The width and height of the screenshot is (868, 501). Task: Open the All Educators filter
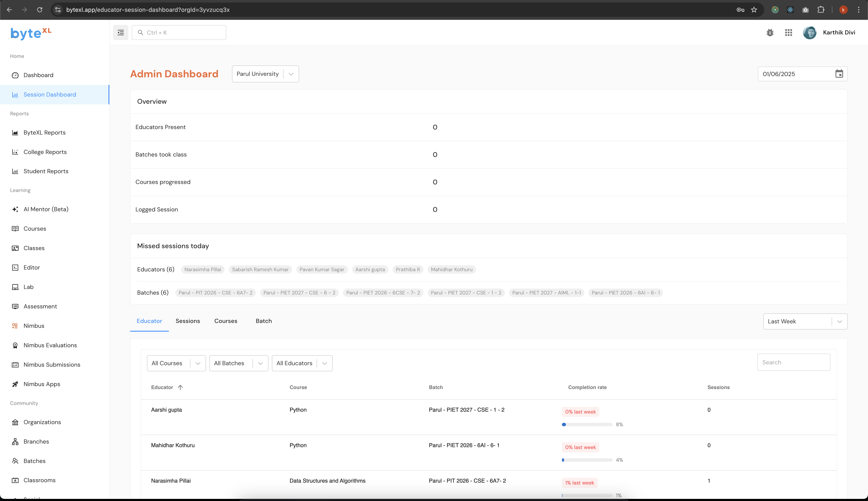pyautogui.click(x=324, y=363)
